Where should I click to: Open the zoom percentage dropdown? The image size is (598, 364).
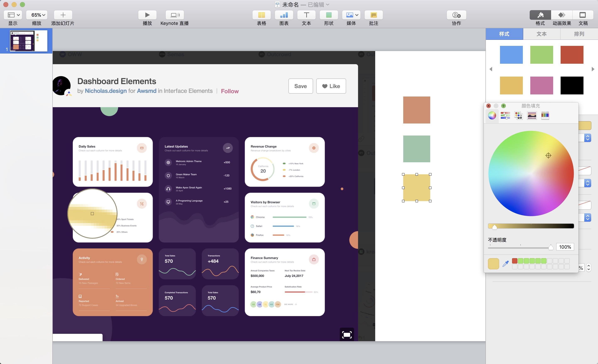coord(37,15)
